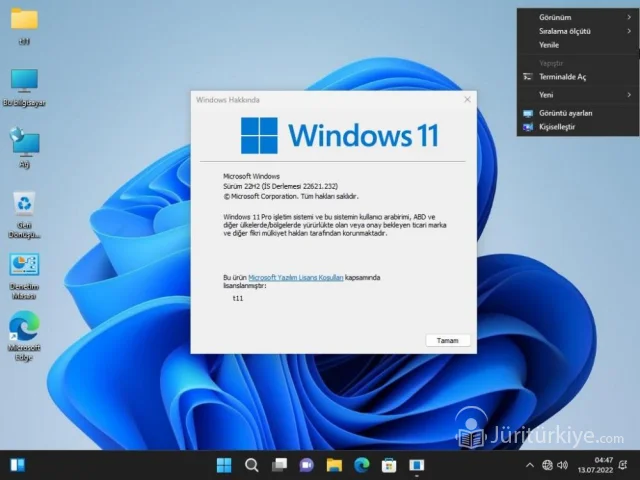Choose Kişiselleştir in context menu
The image size is (640, 480).
(578, 127)
